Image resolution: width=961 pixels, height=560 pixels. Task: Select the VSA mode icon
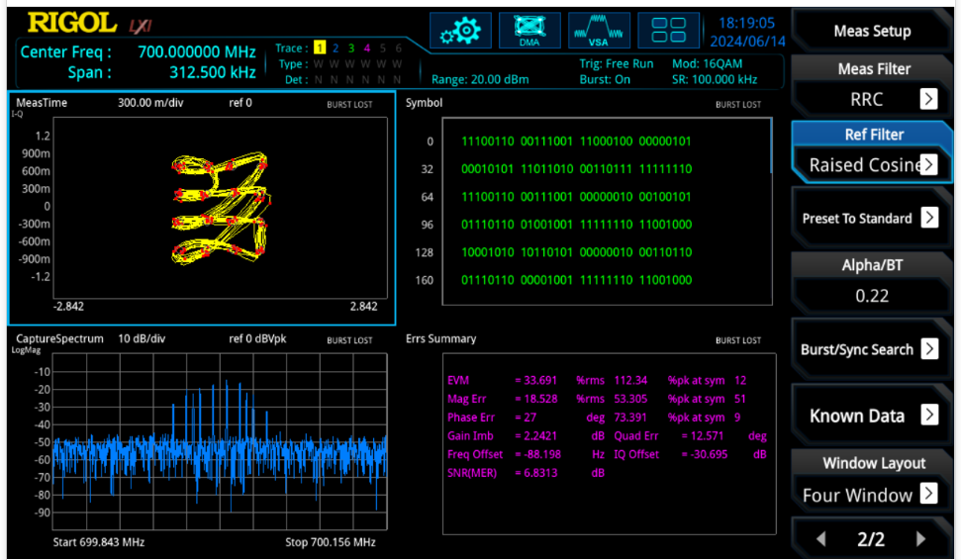(599, 30)
